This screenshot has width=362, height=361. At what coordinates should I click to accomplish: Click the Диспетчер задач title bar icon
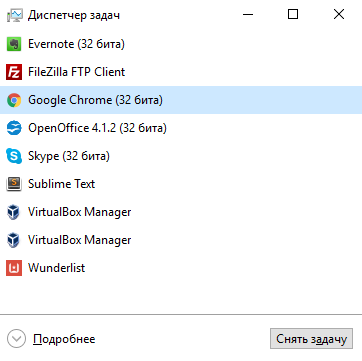tap(14, 15)
